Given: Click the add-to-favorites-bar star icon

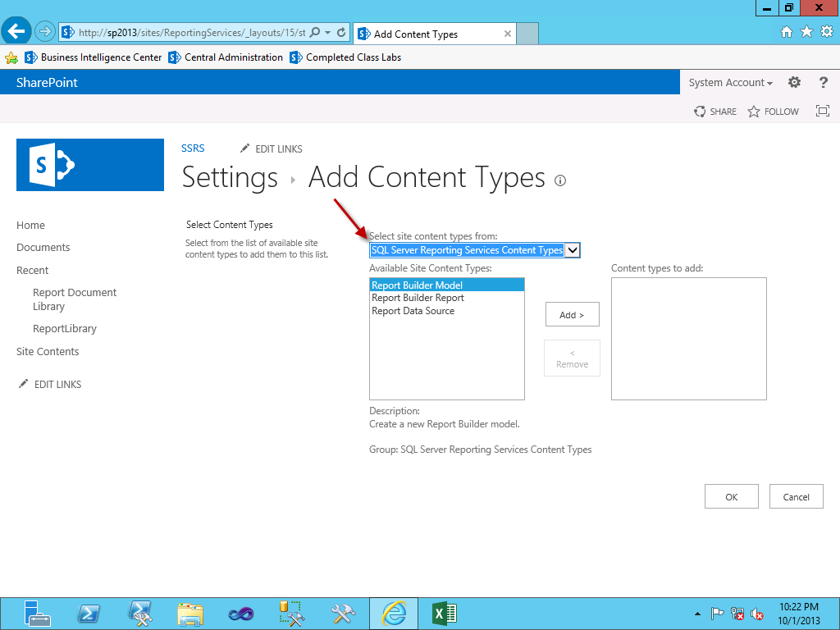Looking at the screenshot, I should (11, 58).
